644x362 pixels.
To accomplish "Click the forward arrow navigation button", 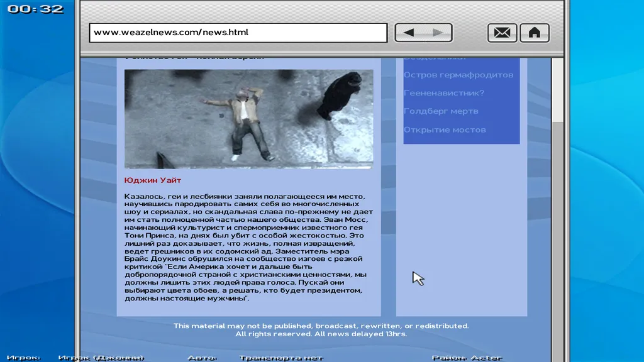I will 439,33.
